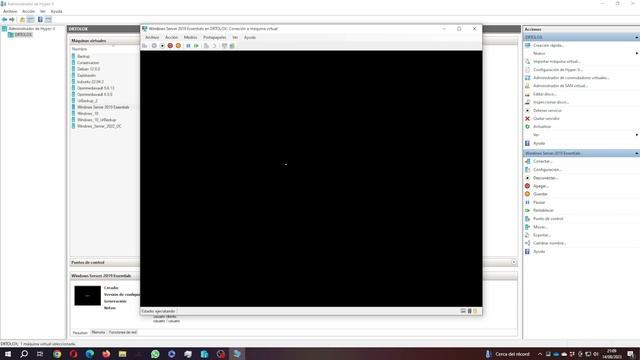The height and width of the screenshot is (360, 640).
Task: Click the red Shut Down icon in VM toolbar
Action: click(170, 46)
